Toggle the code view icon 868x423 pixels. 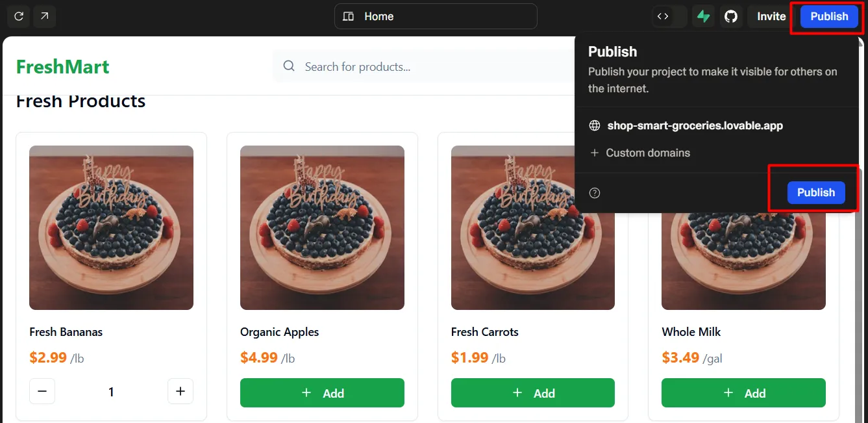tap(663, 16)
